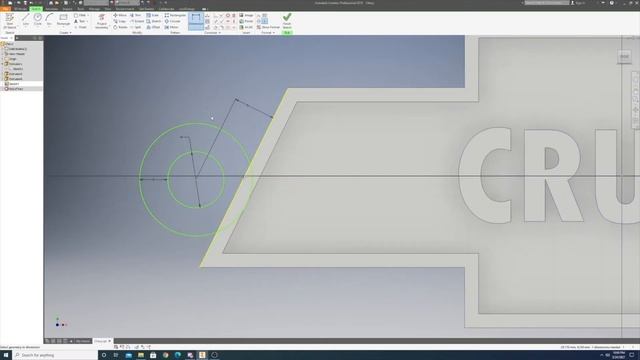The width and height of the screenshot is (640, 360).
Task: Click the Insert Image tool
Action: point(246,15)
